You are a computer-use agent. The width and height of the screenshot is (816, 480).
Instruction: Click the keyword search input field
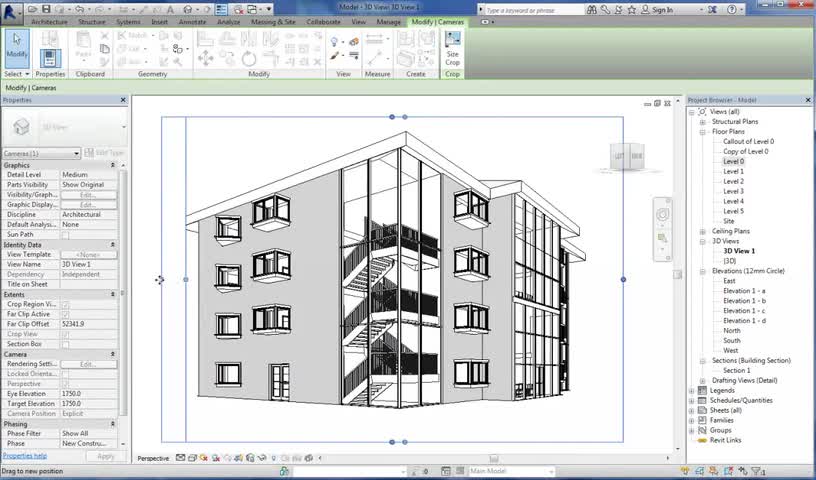point(534,10)
